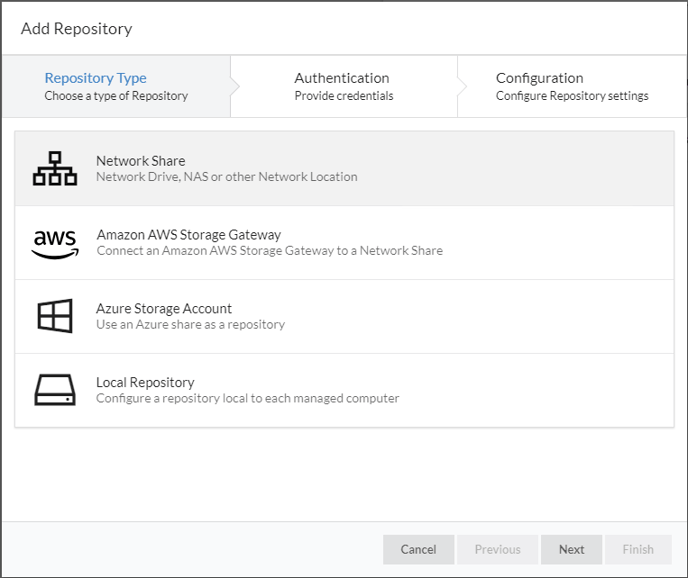Choose Azure Storage Account title
This screenshot has height=578, width=688.
click(164, 309)
